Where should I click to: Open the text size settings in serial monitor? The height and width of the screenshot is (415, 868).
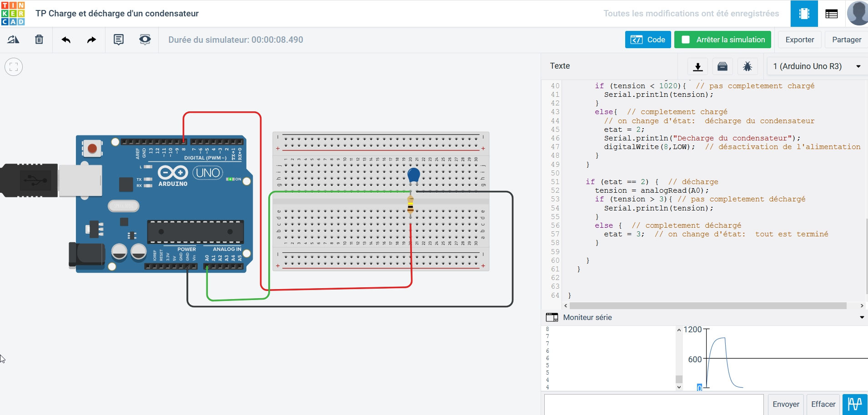[856, 404]
